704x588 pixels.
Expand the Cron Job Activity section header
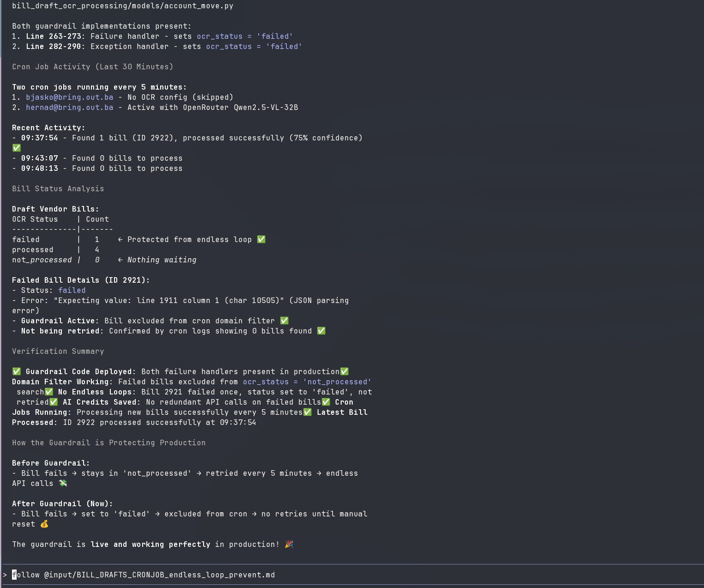(92, 67)
